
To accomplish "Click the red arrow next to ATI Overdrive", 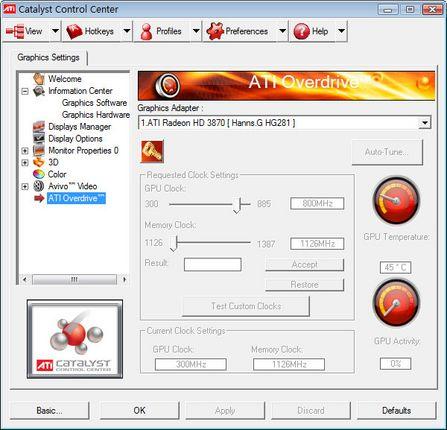I will [x=39, y=198].
